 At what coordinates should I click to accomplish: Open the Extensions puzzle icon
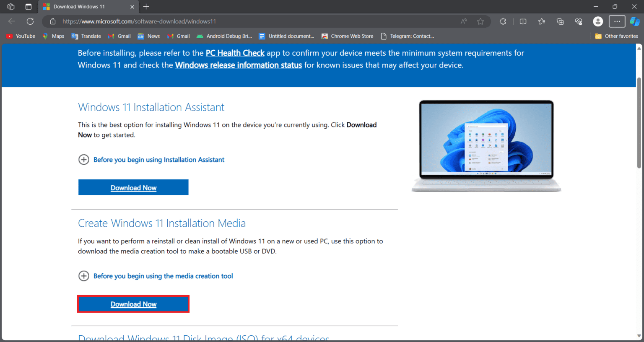click(x=503, y=21)
